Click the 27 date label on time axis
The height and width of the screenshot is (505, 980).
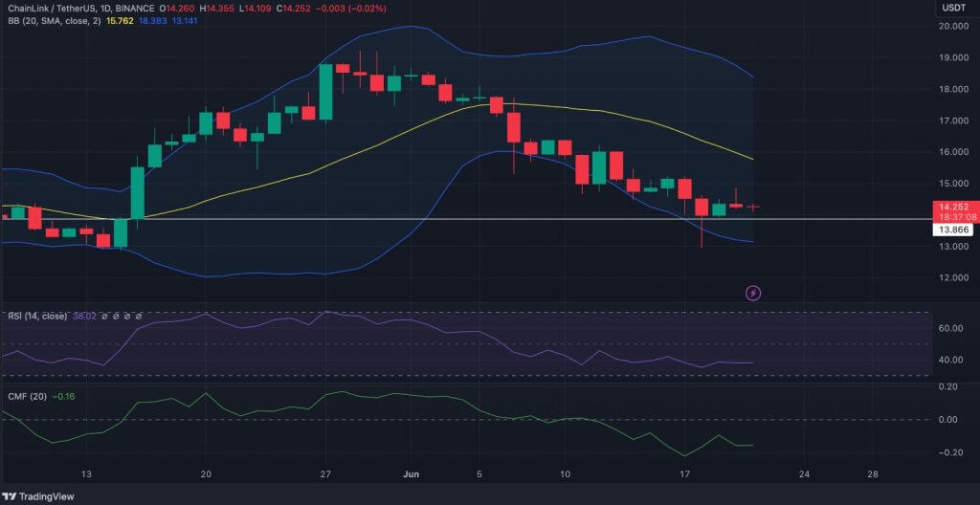[325, 474]
